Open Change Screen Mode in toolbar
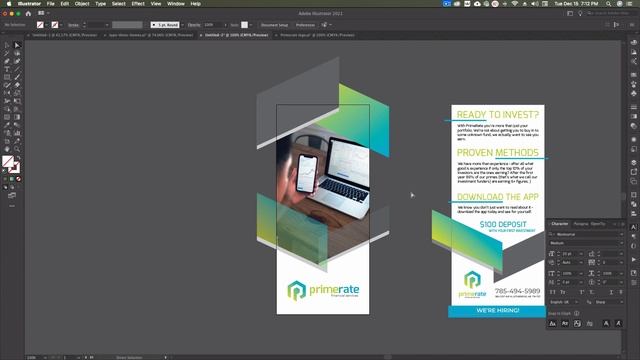Screen dimensions: 640x360 pos(12,196)
